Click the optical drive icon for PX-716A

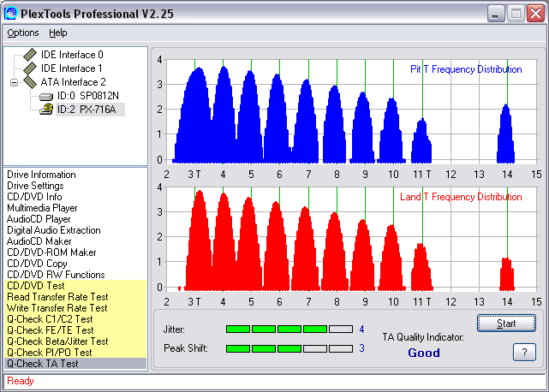click(46, 110)
